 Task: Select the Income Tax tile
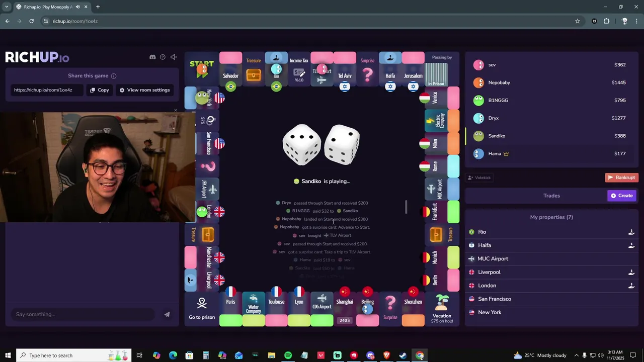[x=299, y=69]
